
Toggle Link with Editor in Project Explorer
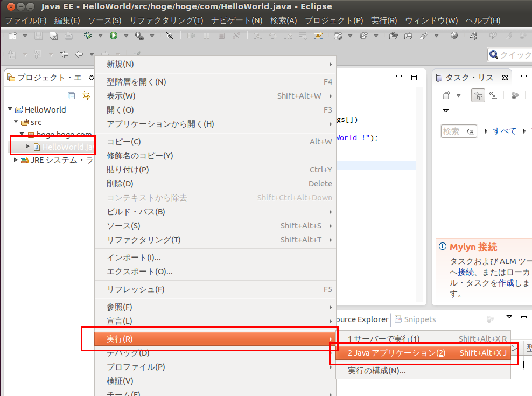tap(86, 96)
